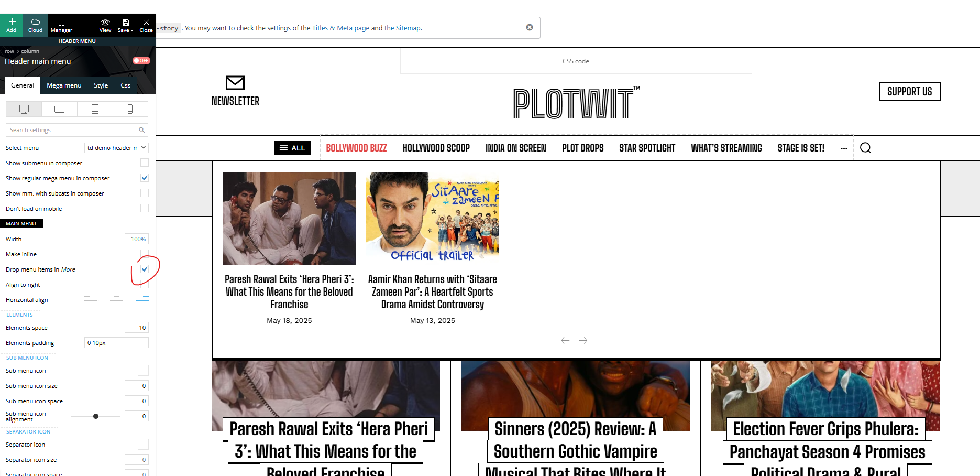Viewport: 980px width, 476px height.
Task: Edit the Elements padding field
Action: click(116, 343)
